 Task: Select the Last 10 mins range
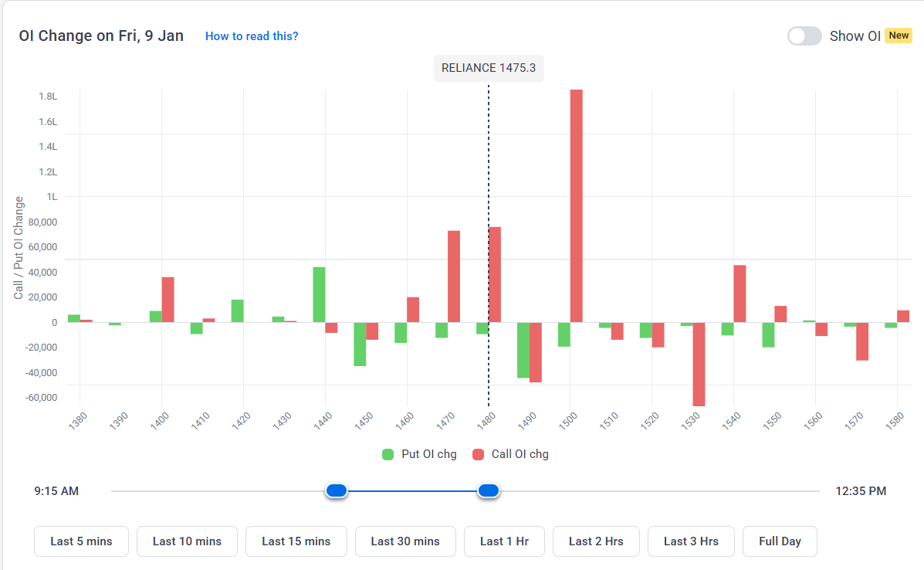click(187, 541)
